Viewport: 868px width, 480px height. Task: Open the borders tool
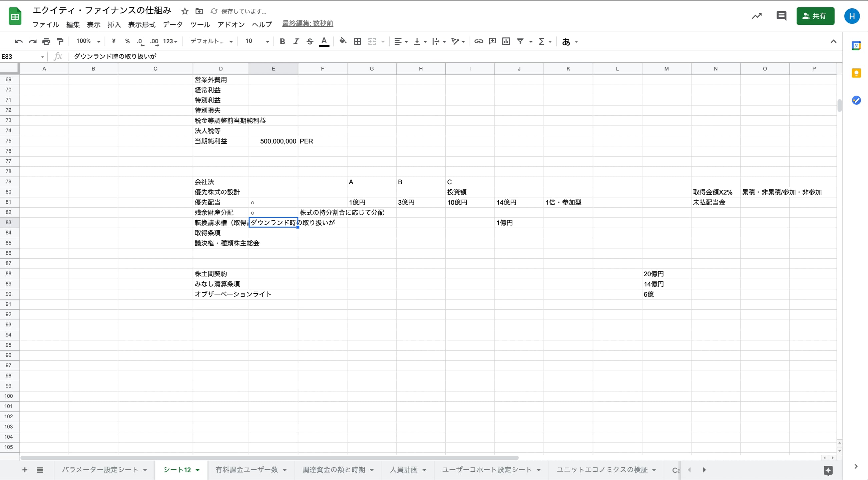(358, 41)
